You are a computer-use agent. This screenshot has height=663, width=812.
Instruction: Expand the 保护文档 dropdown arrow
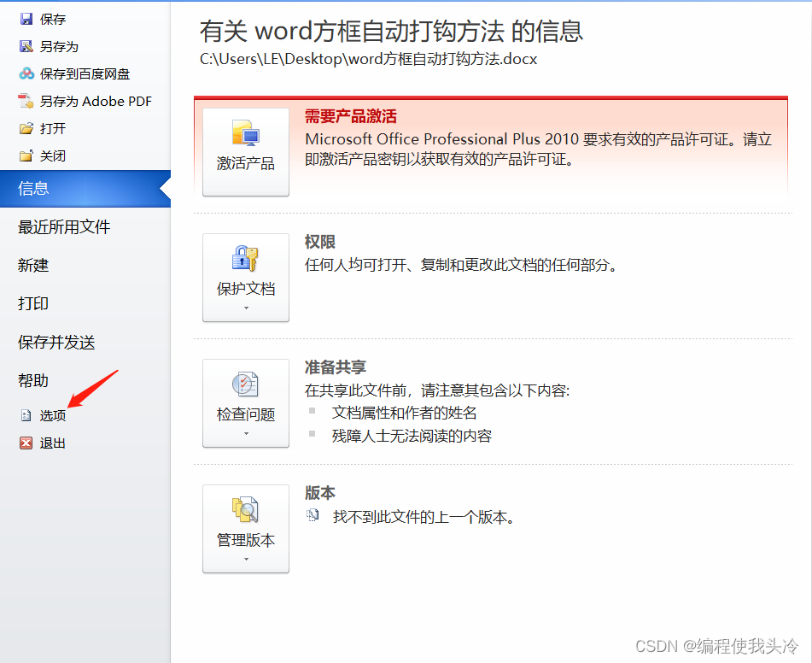point(246,308)
